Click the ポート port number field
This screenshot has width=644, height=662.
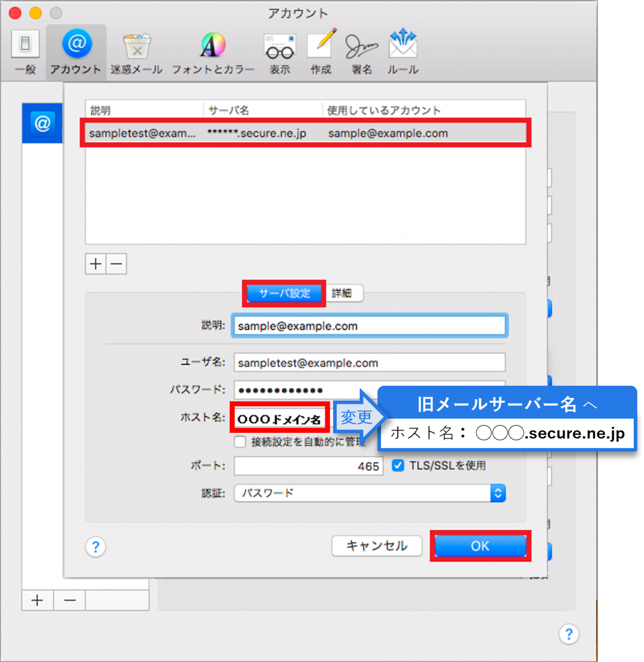coord(308,466)
